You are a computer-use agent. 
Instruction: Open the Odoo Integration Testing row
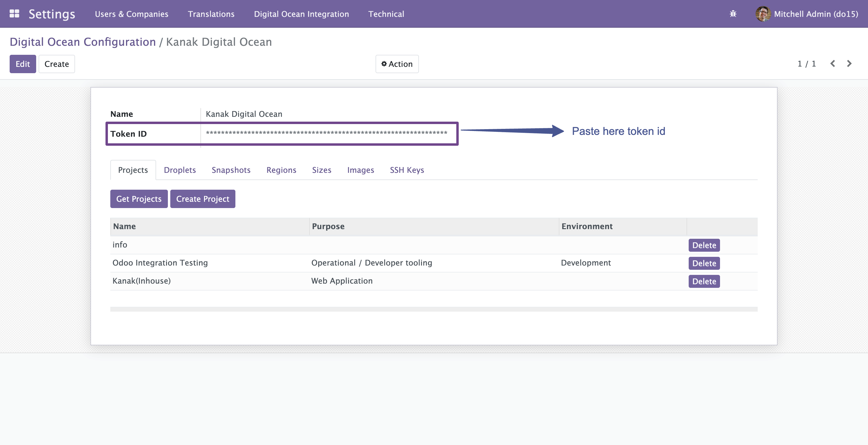[434, 263]
